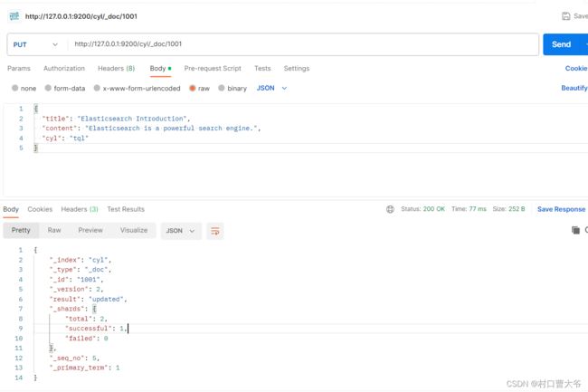Switch to Preview response view

[90, 230]
